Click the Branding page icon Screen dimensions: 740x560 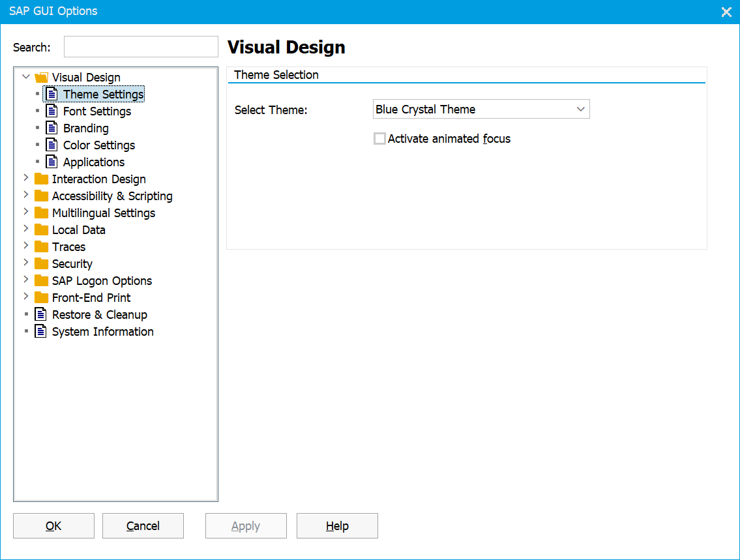[52, 128]
